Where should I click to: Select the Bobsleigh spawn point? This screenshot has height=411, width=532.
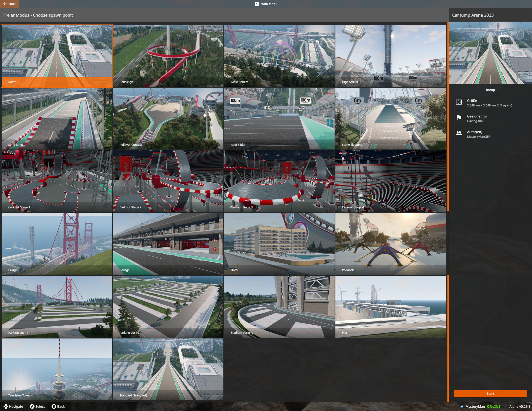168,56
